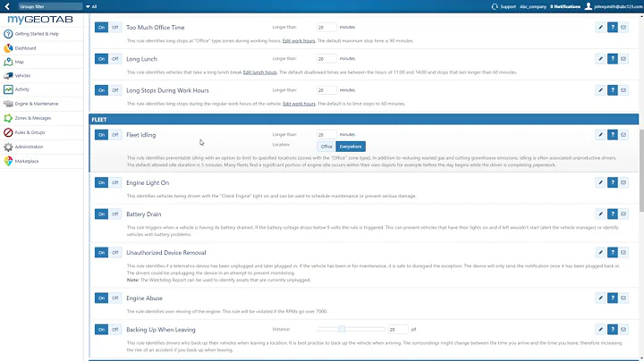644x361 pixels.
Task: Turn off Unauthorized Device Removal rule
Action: click(x=115, y=253)
